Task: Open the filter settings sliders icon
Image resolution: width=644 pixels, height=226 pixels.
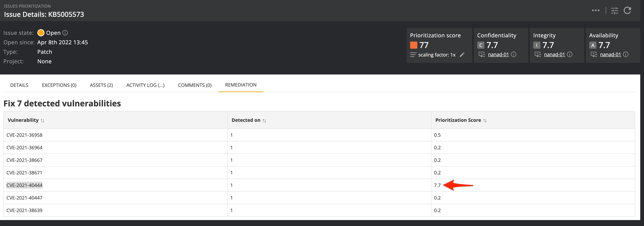Action: point(614,11)
